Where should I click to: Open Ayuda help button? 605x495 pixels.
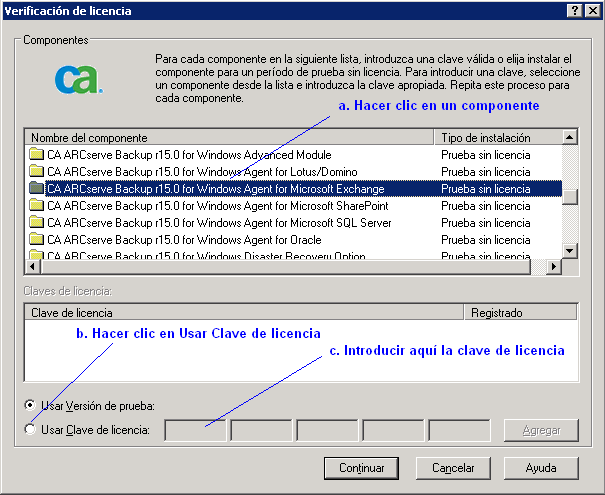pos(541,468)
